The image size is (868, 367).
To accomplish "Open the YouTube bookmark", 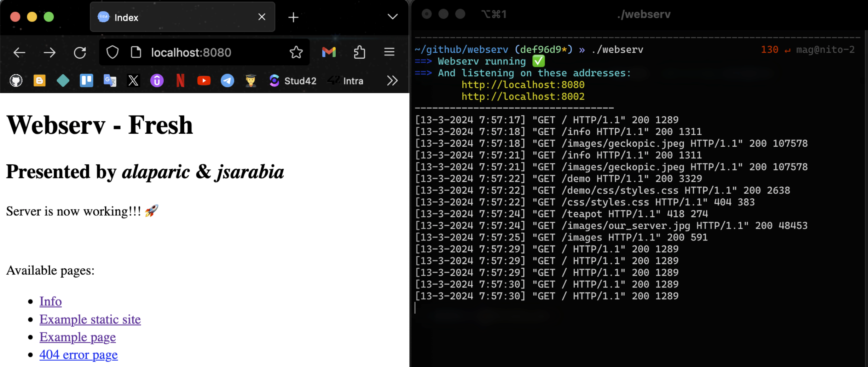I will point(204,81).
